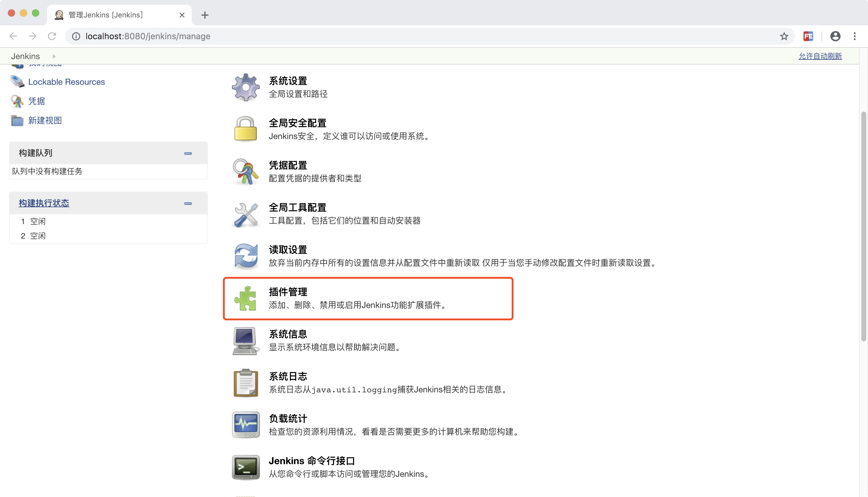
Task: Click the gear icon for 系统设置
Action: pyautogui.click(x=246, y=87)
